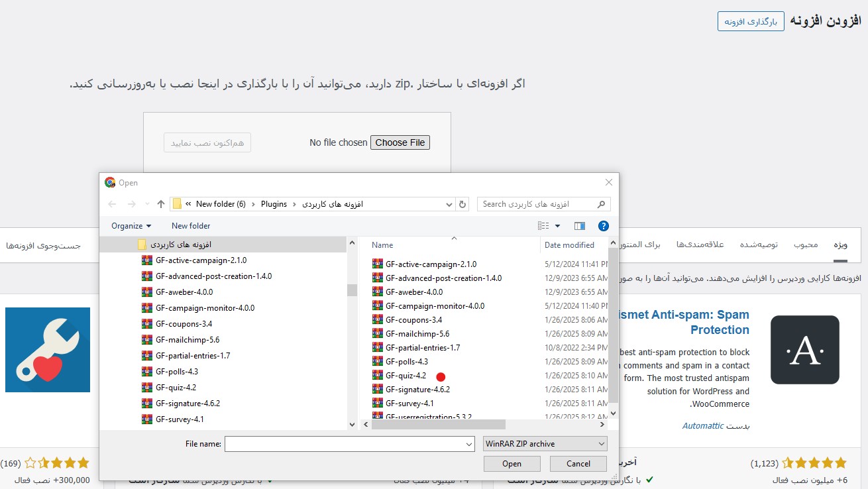Click the GF-mailchimp-5.6 archive icon in tree
868x489 pixels.
146,340
